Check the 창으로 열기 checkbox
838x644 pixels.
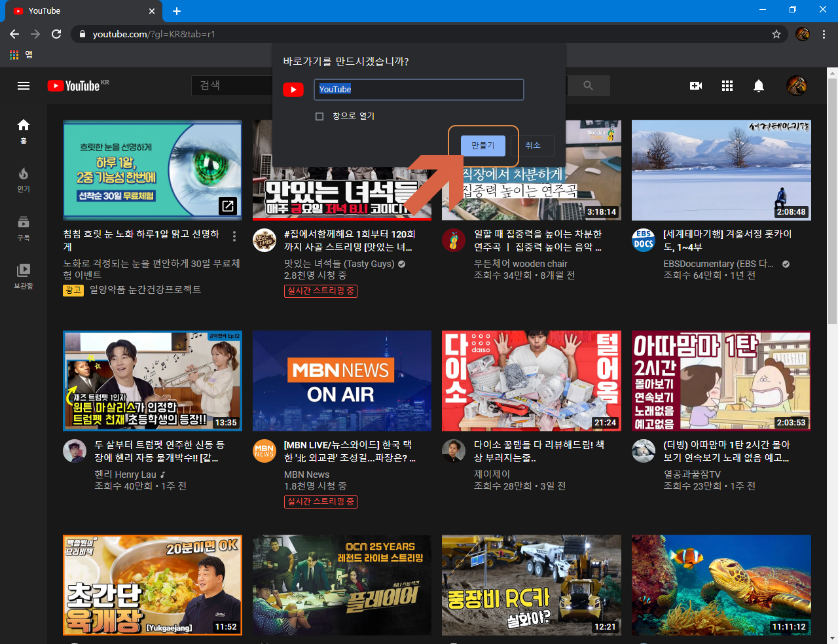tap(319, 116)
